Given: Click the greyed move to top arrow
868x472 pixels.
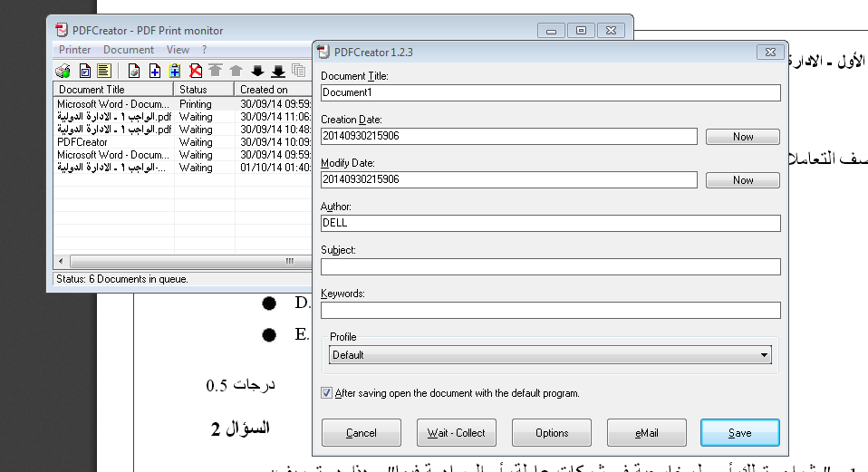Looking at the screenshot, I should [216, 71].
